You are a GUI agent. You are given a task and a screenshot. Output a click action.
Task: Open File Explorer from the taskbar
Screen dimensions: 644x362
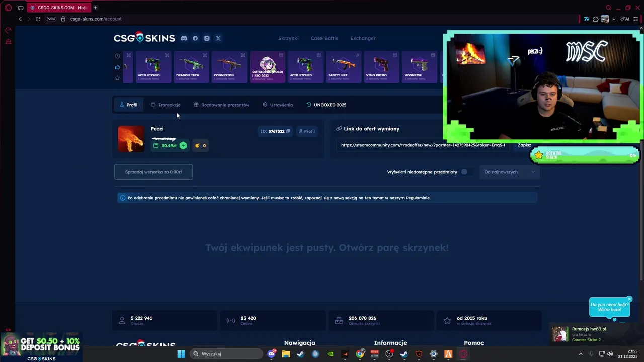point(286,354)
